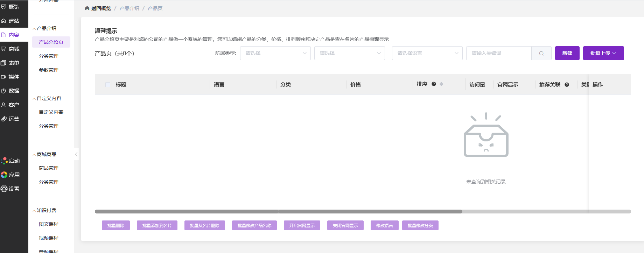
Task: Click the 批量删除 button
Action: 115,225
